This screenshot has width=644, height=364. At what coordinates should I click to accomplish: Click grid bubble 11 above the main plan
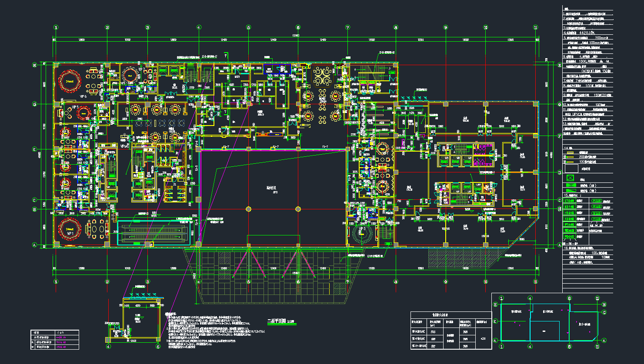pyautogui.click(x=535, y=27)
